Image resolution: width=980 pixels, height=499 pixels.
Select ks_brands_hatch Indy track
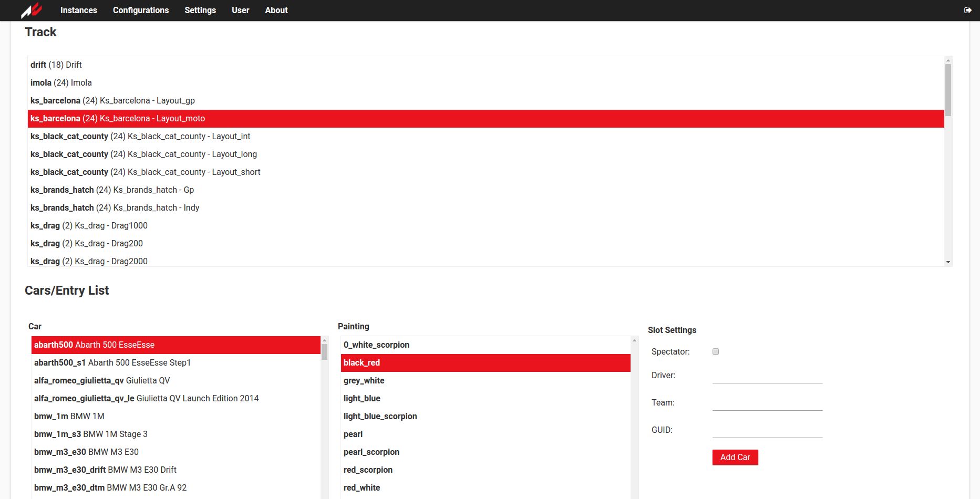tap(486, 208)
